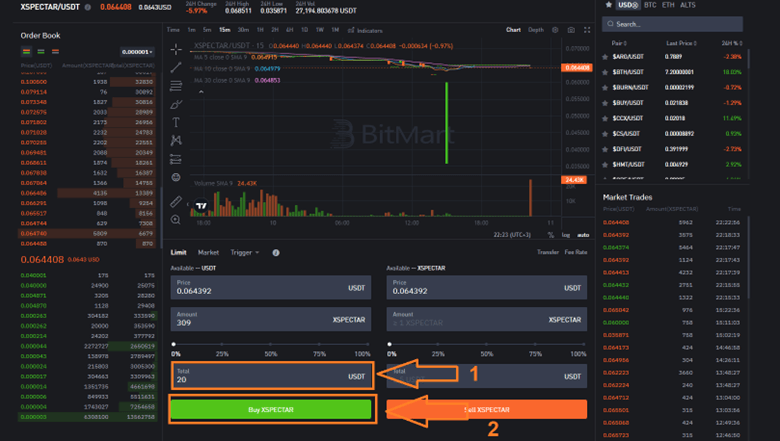
Task: Switch pairs list to BTC market
Action: 650,5
